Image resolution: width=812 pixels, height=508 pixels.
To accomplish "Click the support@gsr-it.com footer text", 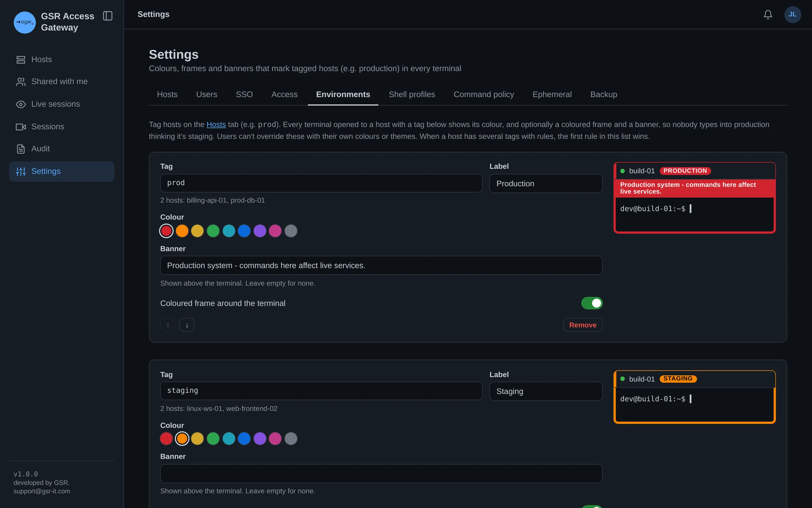I will point(42,491).
